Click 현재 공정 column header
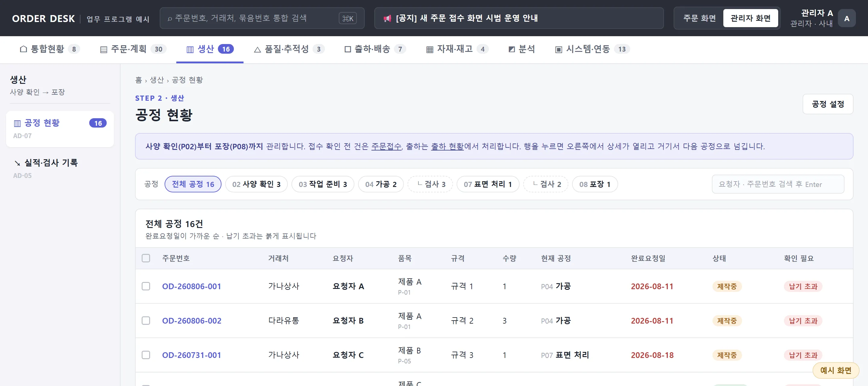The width and height of the screenshot is (868, 386). (556, 258)
